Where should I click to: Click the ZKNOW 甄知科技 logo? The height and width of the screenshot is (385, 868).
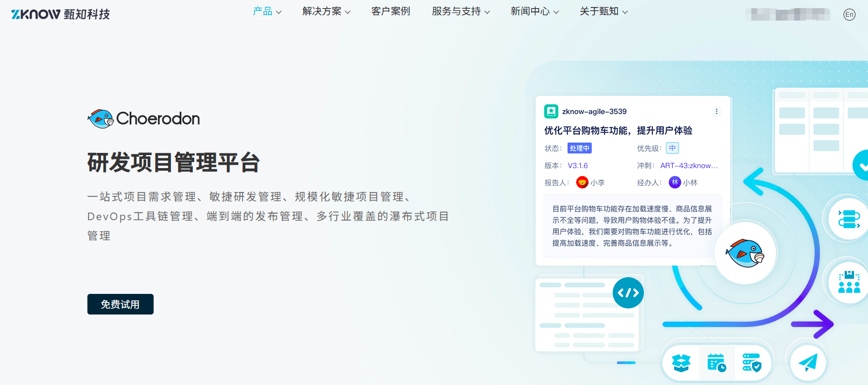point(60,14)
